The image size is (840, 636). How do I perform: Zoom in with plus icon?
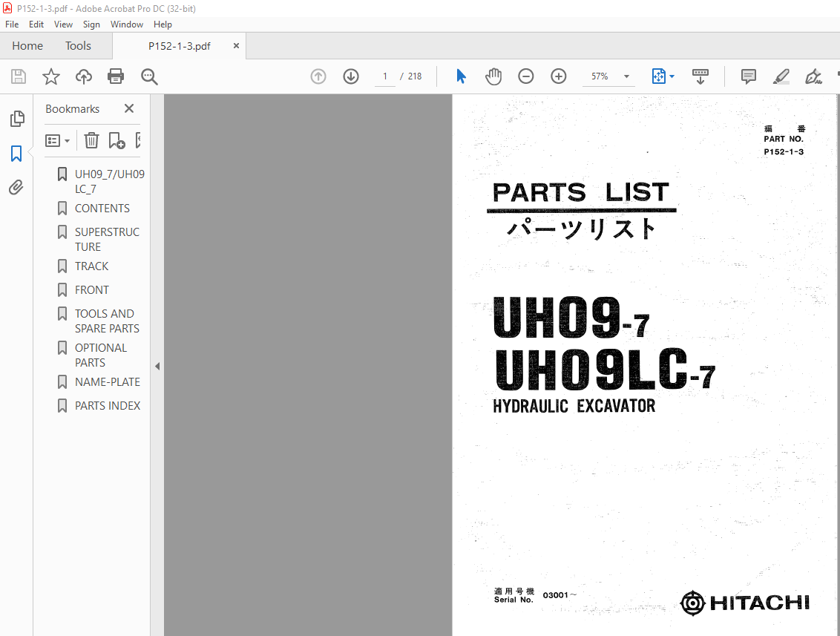coord(559,76)
